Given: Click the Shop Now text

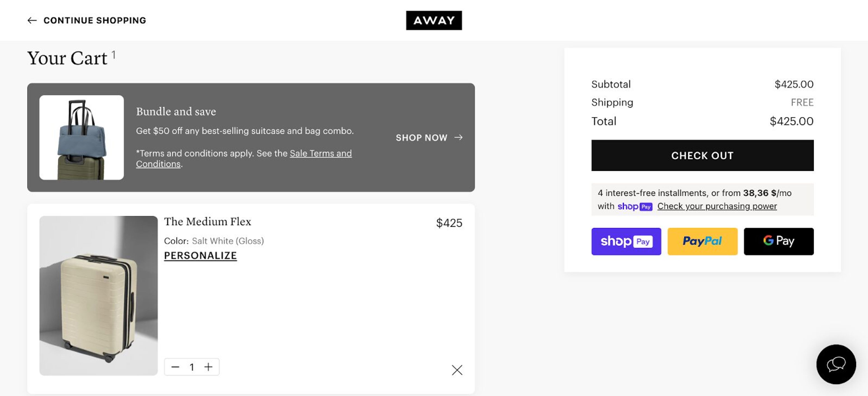Looking at the screenshot, I should coord(421,137).
